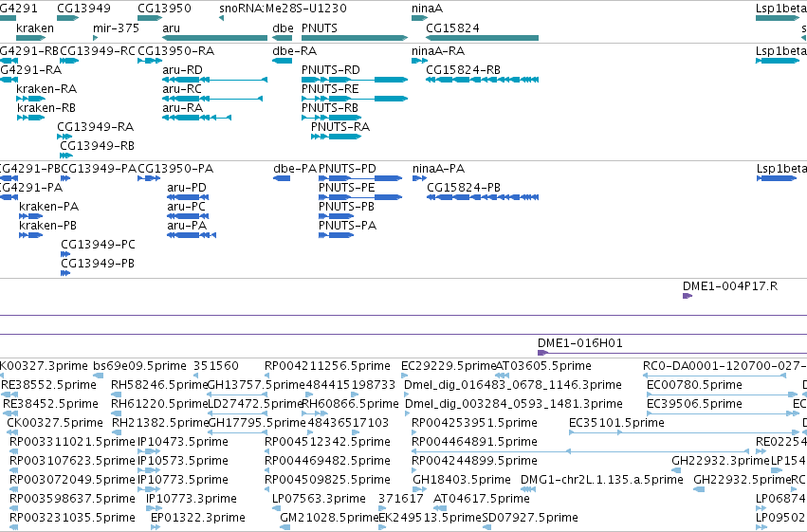Click the PNUTS gene bar
The image size is (807, 532).
355,38
